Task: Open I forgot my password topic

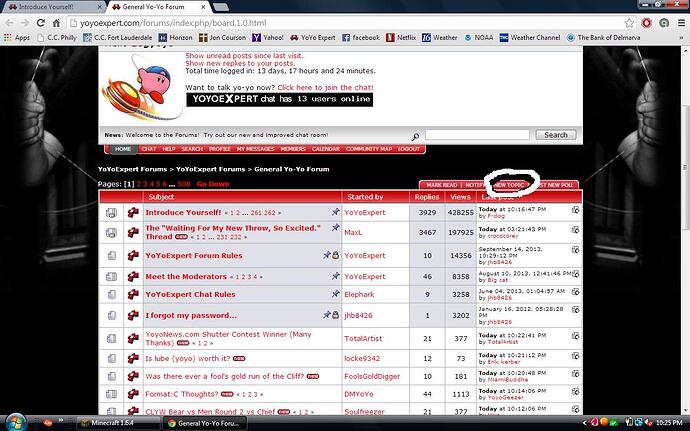Action: click(x=191, y=315)
